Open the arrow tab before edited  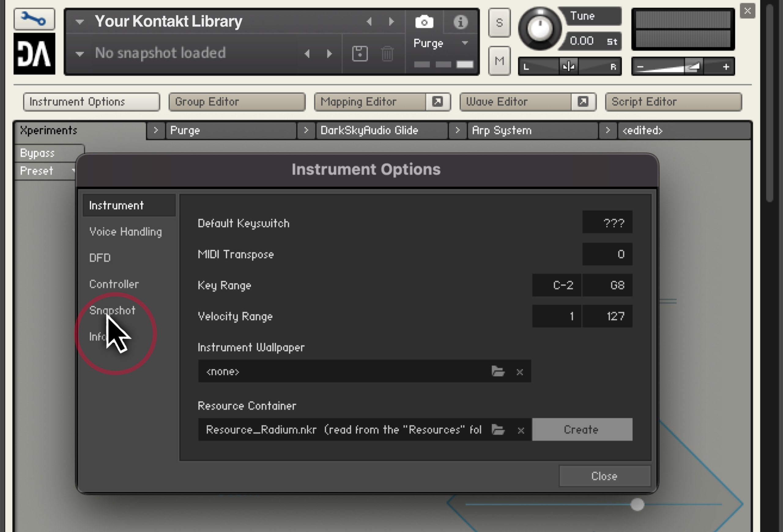(x=607, y=130)
